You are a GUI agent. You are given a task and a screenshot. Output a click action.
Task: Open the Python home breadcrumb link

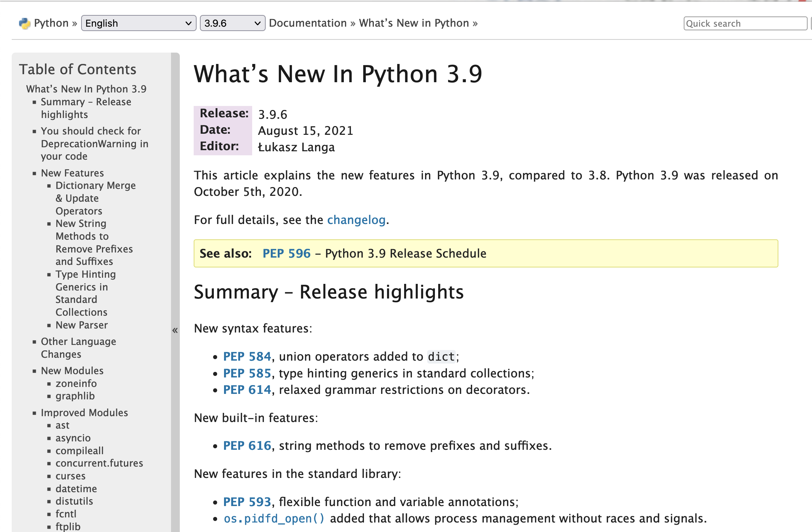click(51, 23)
